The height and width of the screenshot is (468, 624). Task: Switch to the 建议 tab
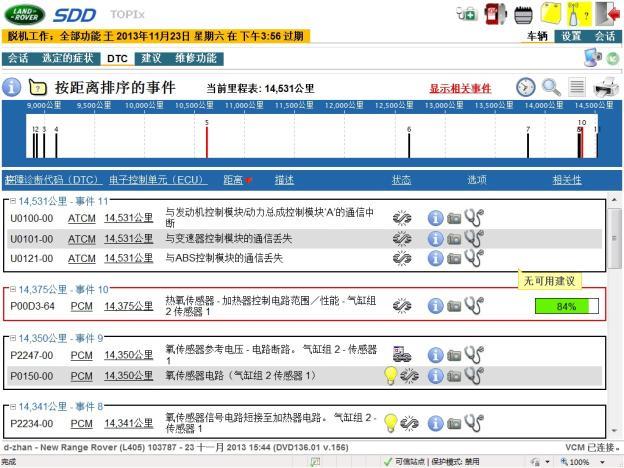point(151,58)
